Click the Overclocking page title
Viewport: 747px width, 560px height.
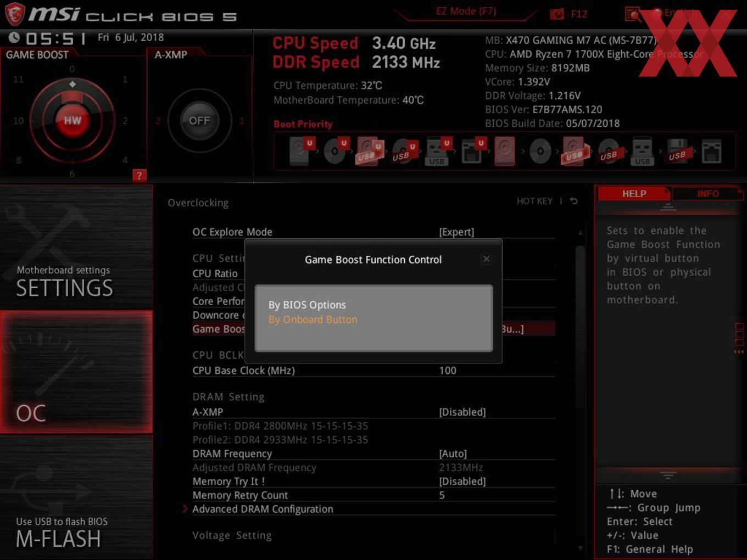click(x=198, y=203)
